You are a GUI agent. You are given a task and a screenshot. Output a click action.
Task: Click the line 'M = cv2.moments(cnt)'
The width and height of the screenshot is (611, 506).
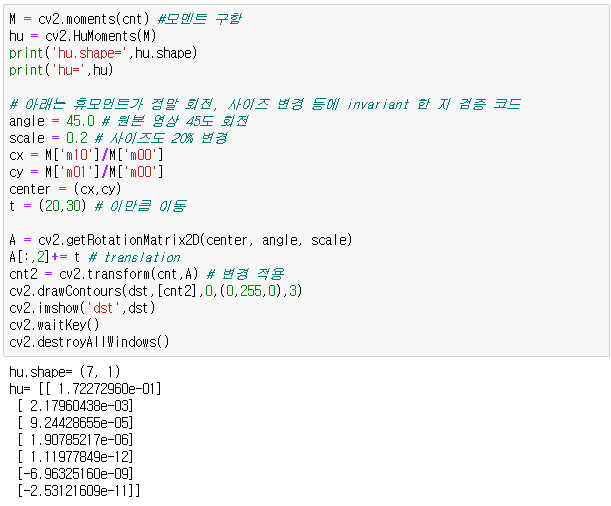click(125, 19)
